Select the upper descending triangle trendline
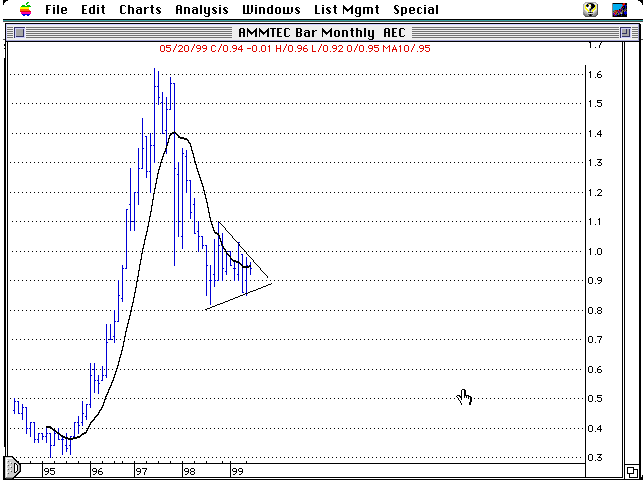 tap(243, 249)
